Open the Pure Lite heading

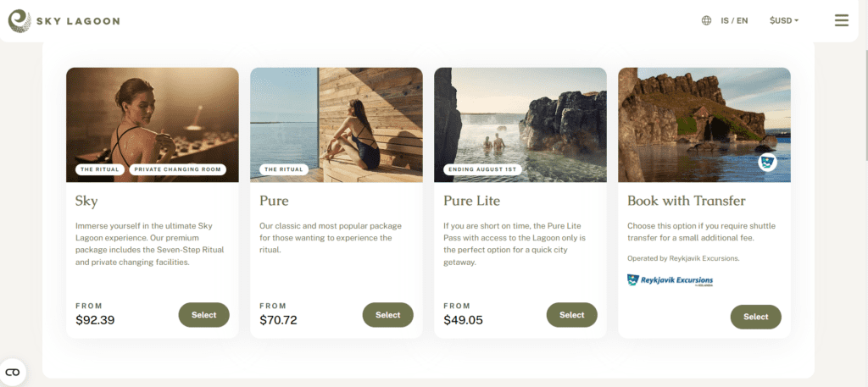[x=471, y=201]
